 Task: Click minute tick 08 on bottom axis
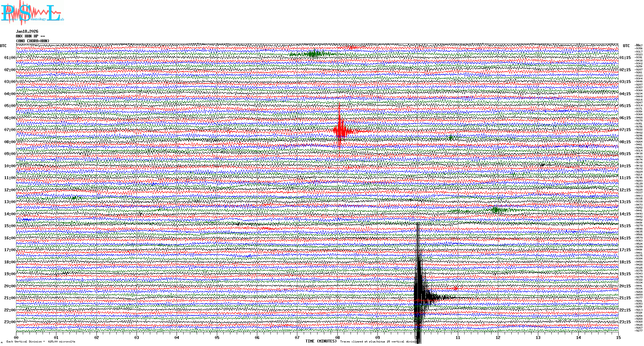pos(337,337)
